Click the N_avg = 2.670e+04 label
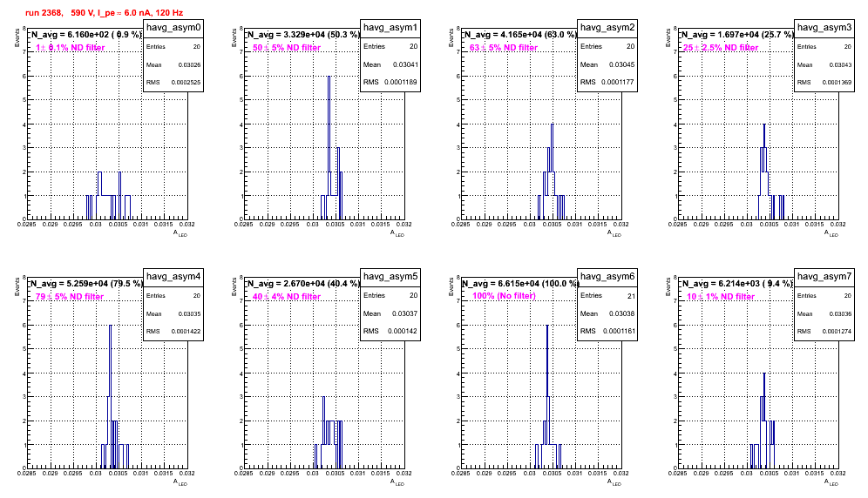 point(303,284)
